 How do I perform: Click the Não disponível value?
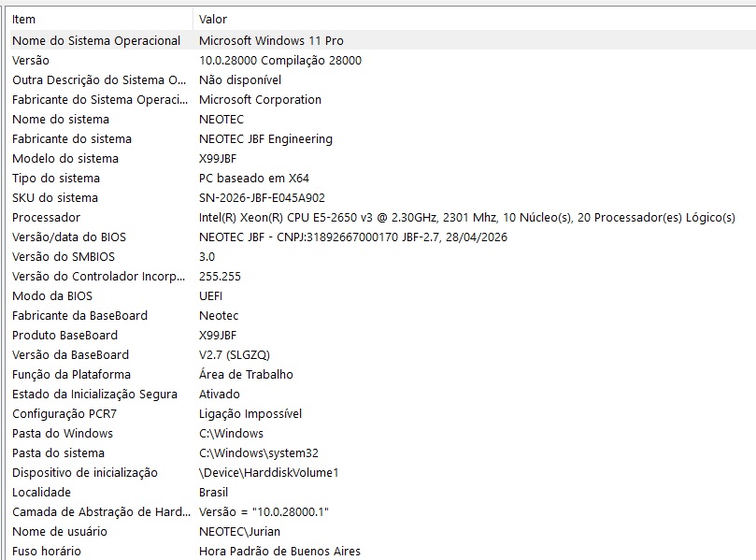pos(240,80)
